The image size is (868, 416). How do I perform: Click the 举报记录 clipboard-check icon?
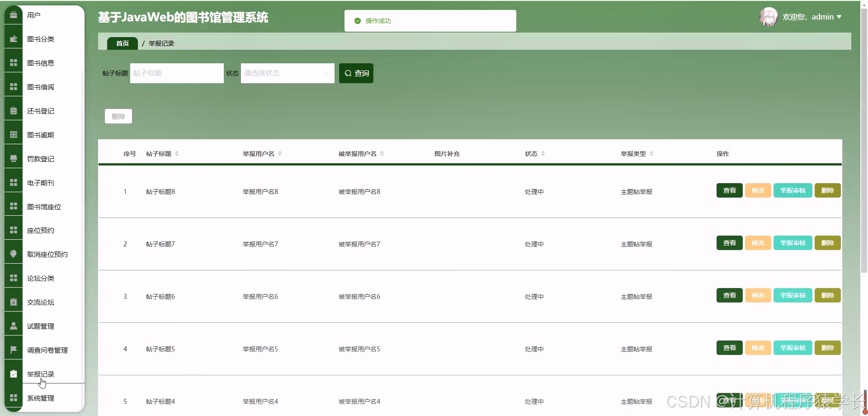(14, 374)
